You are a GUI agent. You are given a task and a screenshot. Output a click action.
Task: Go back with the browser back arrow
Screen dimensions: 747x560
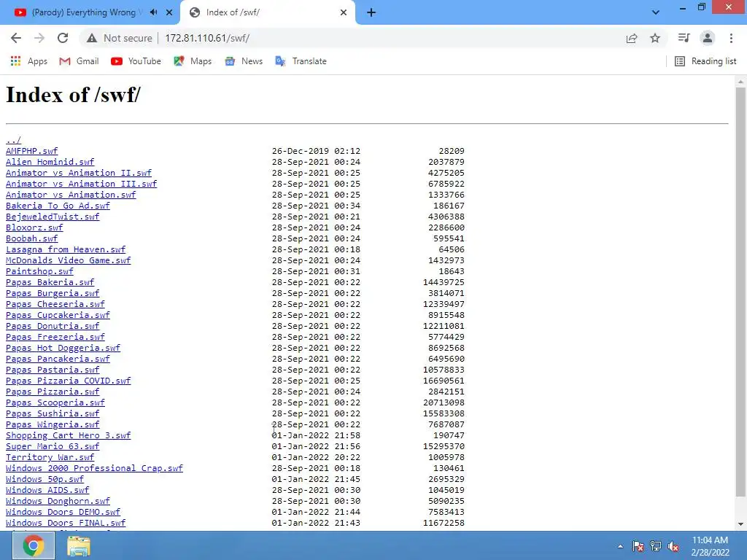(16, 38)
